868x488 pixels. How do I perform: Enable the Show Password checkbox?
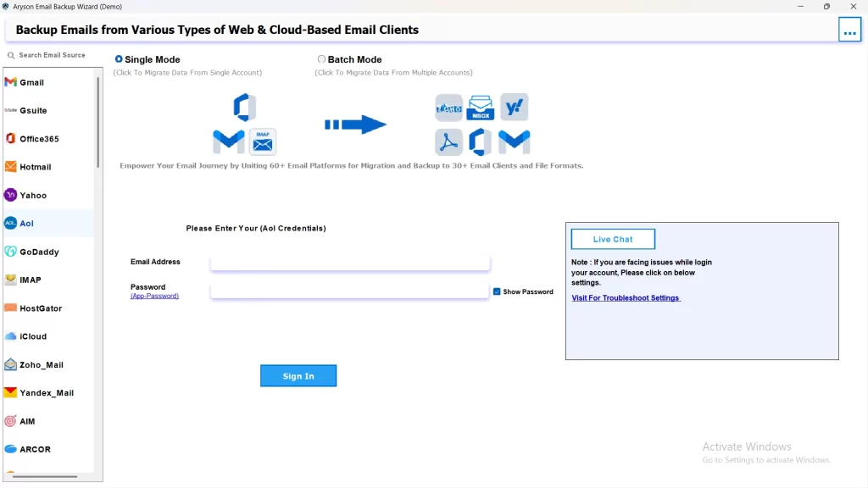coord(496,291)
